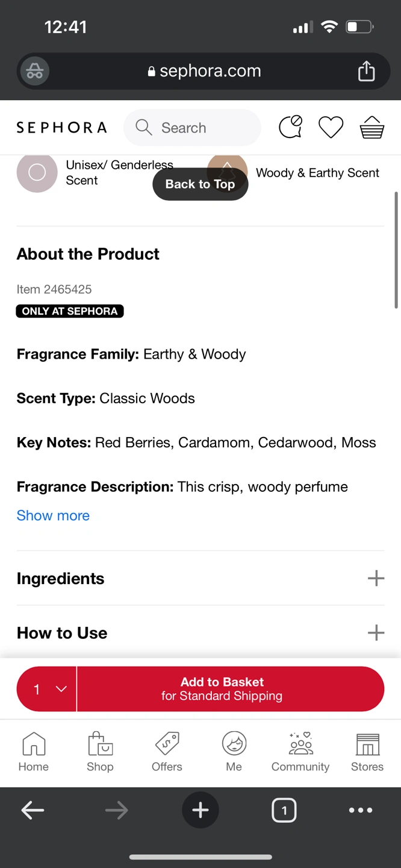
Task: Tap the Search input field
Action: (193, 127)
